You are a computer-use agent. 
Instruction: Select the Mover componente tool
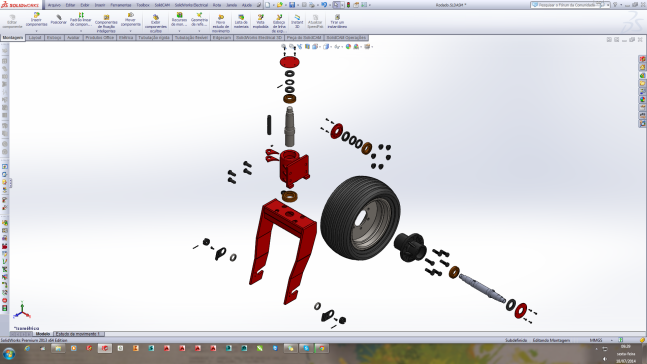click(130, 19)
